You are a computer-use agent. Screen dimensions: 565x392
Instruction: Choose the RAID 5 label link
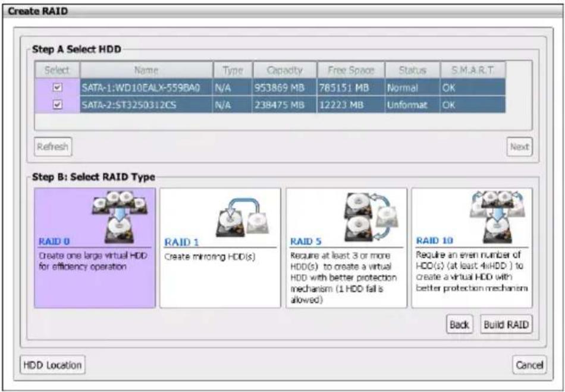click(x=306, y=242)
